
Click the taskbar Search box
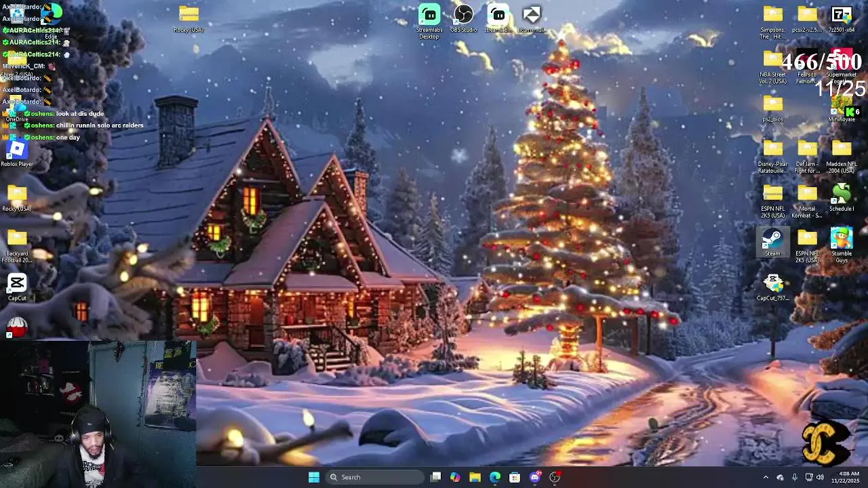(375, 477)
